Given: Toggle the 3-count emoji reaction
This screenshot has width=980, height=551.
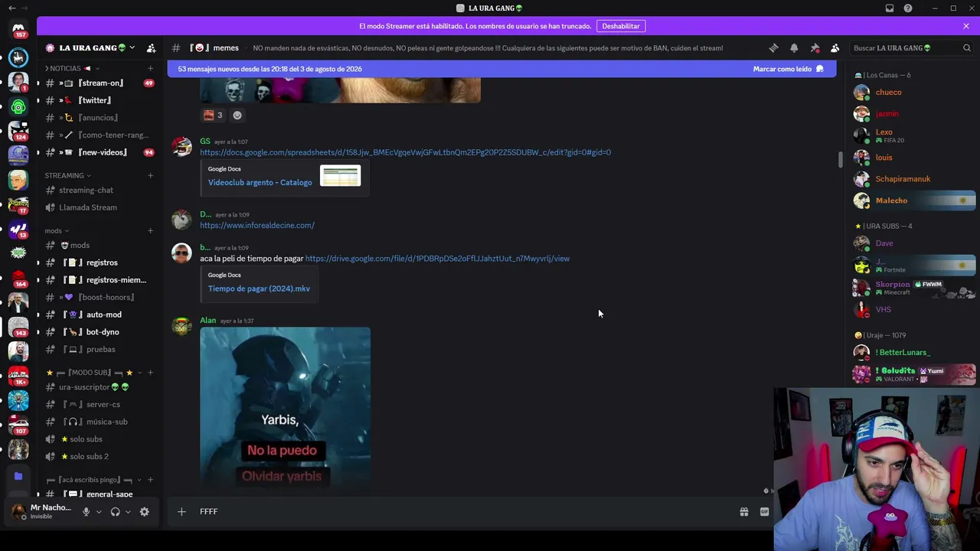Looking at the screenshot, I should click(213, 116).
